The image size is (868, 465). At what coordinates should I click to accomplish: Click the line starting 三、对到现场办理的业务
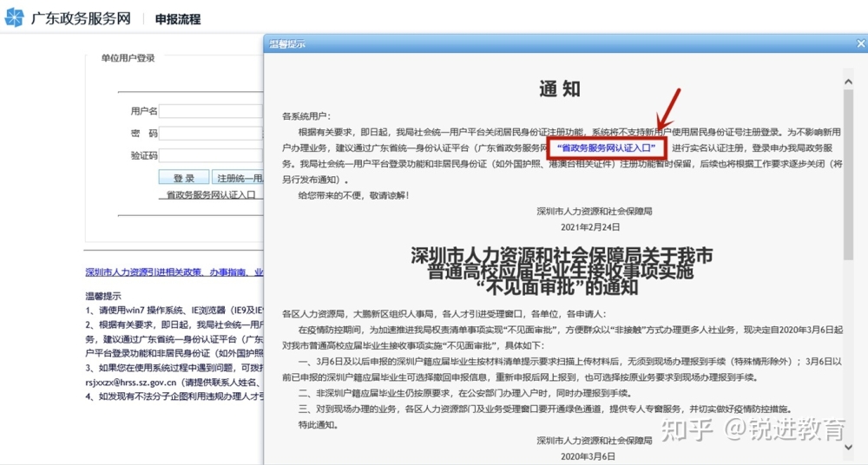(545, 409)
